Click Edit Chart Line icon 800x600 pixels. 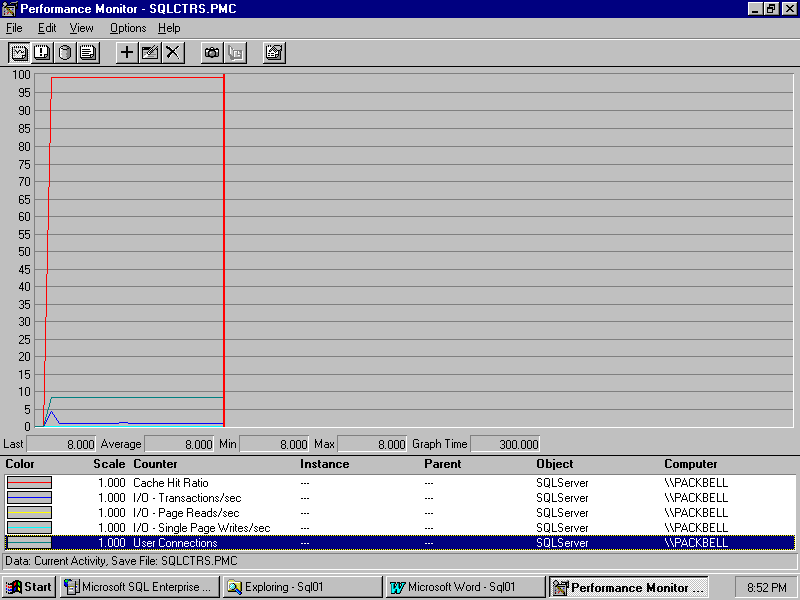point(150,52)
